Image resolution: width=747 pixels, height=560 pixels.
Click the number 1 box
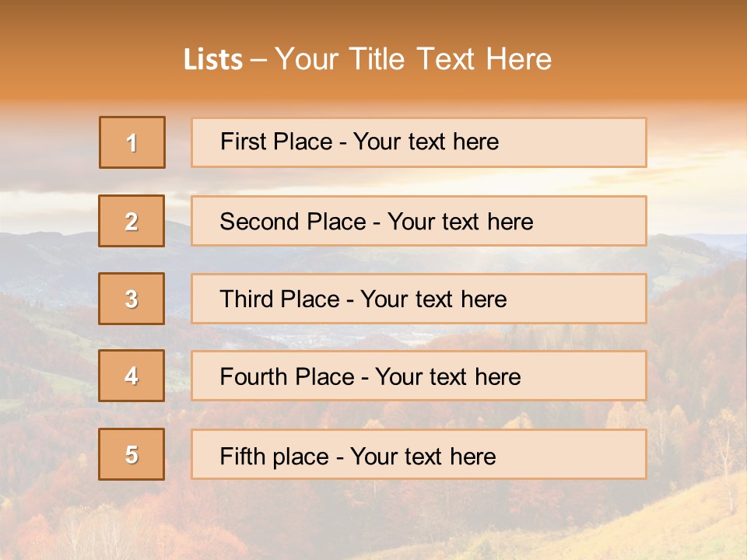click(x=132, y=142)
